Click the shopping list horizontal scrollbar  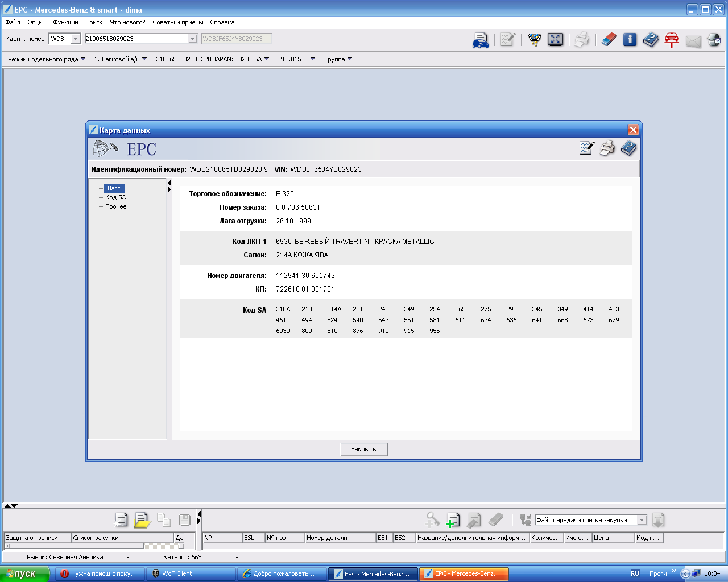click(94, 546)
